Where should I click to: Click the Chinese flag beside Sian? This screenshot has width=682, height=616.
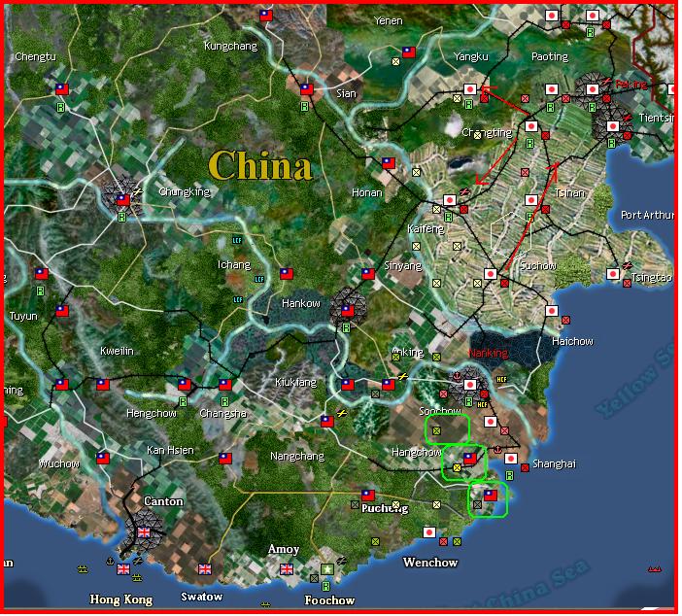pos(307,89)
